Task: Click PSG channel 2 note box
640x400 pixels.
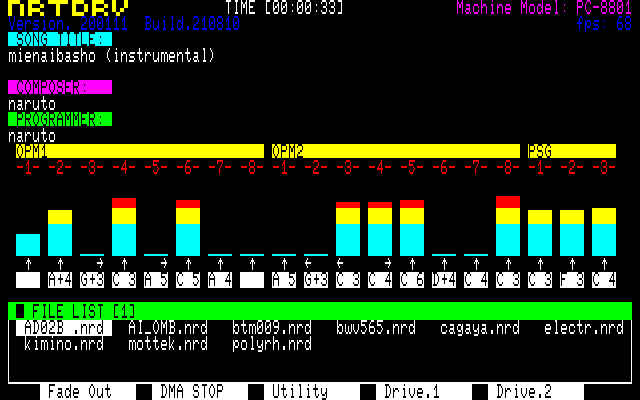Action: [572, 280]
